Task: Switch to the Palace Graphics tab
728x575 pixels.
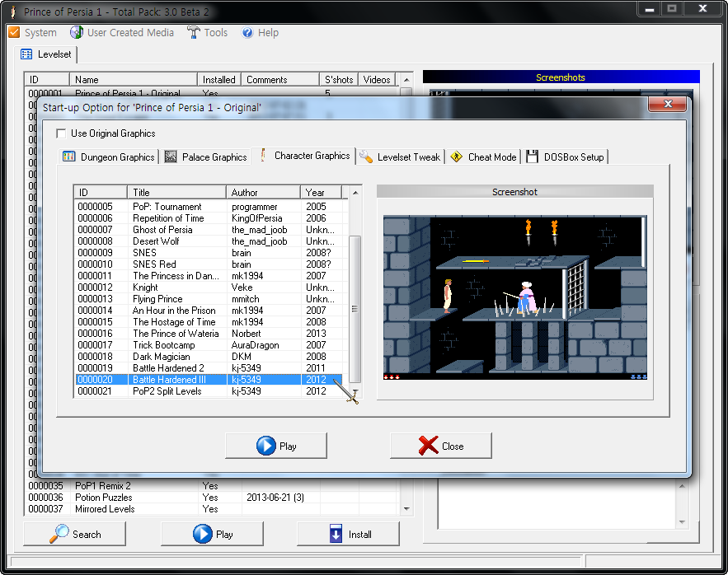Action: pos(205,157)
